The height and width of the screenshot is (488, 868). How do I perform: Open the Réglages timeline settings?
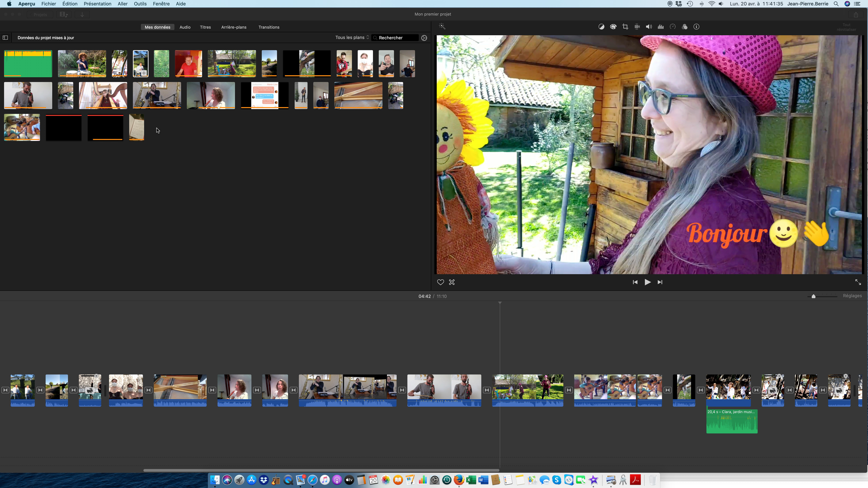(852, 296)
